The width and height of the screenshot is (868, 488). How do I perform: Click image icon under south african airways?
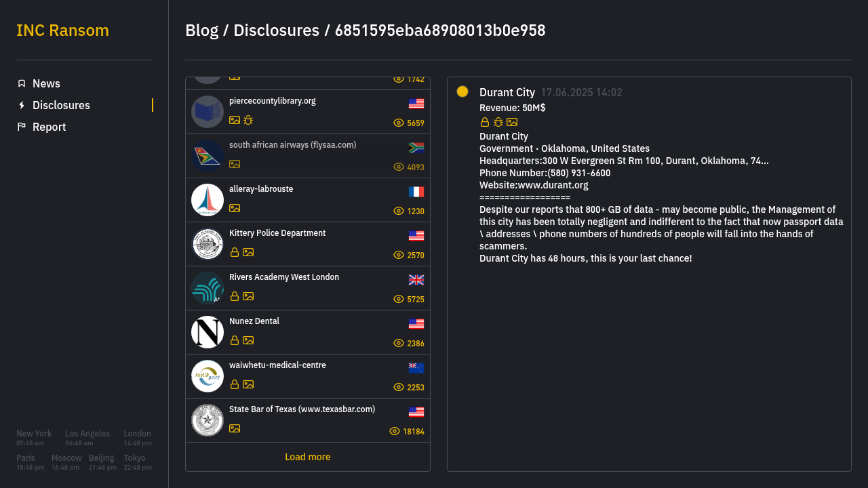(235, 164)
